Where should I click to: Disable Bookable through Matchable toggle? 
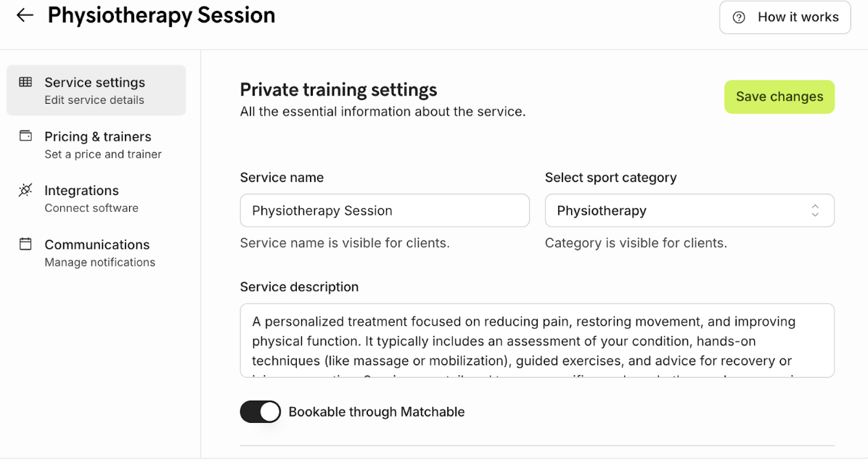tap(260, 411)
